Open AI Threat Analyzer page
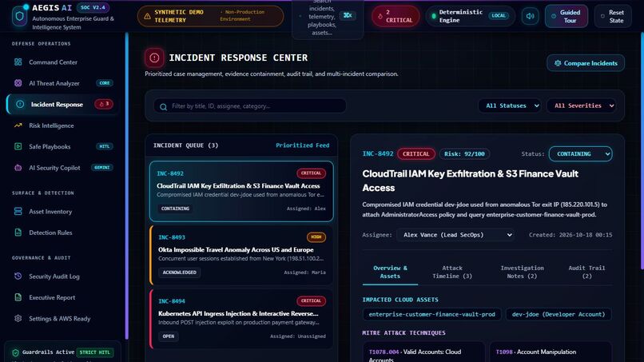 [62, 83]
